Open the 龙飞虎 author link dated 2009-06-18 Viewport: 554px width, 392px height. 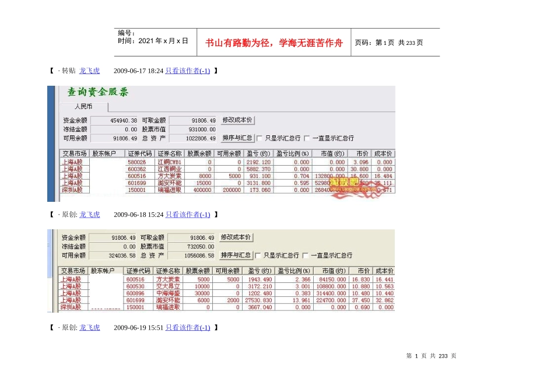pyautogui.click(x=89, y=215)
